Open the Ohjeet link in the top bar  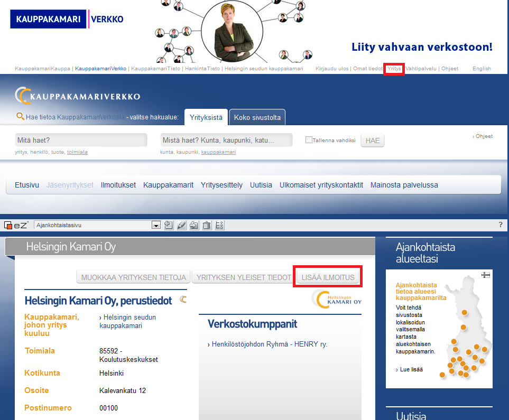click(450, 69)
